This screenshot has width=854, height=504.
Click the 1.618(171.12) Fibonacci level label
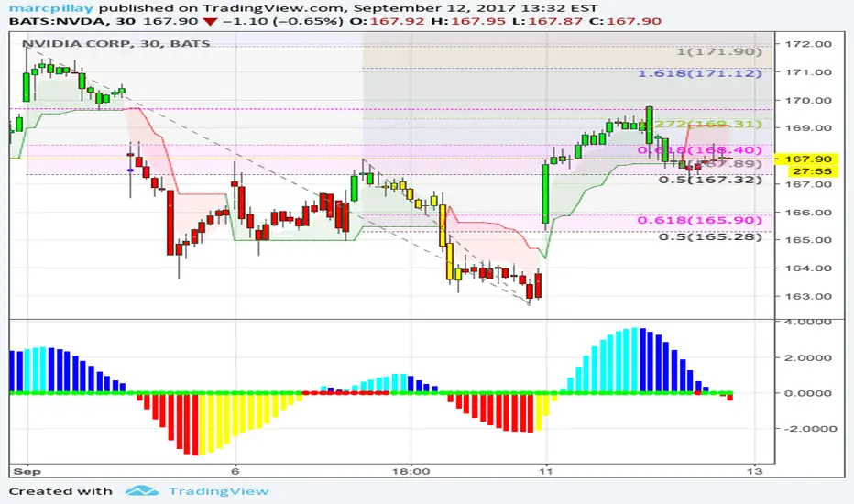[x=700, y=73]
